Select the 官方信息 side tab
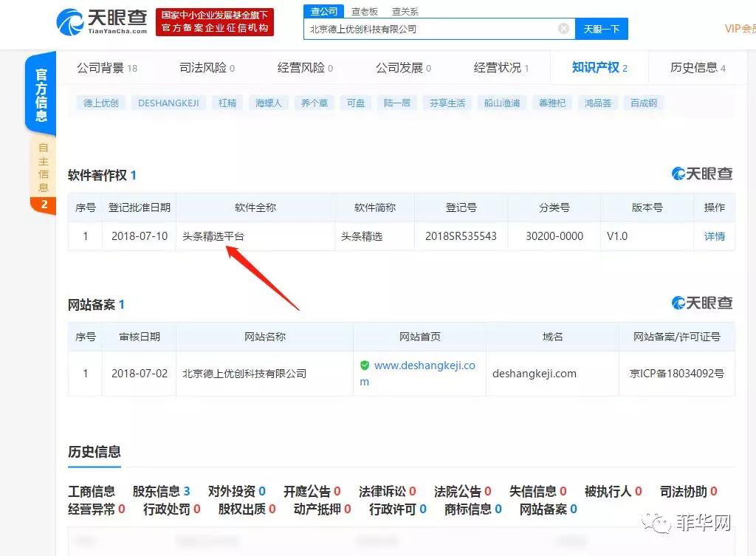The image size is (756, 556). [x=41, y=95]
